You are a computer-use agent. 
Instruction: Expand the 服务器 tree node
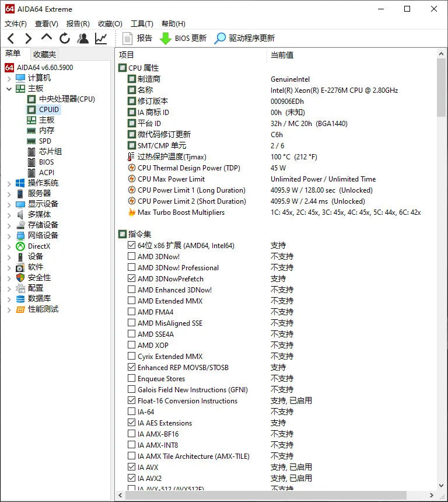9,194
